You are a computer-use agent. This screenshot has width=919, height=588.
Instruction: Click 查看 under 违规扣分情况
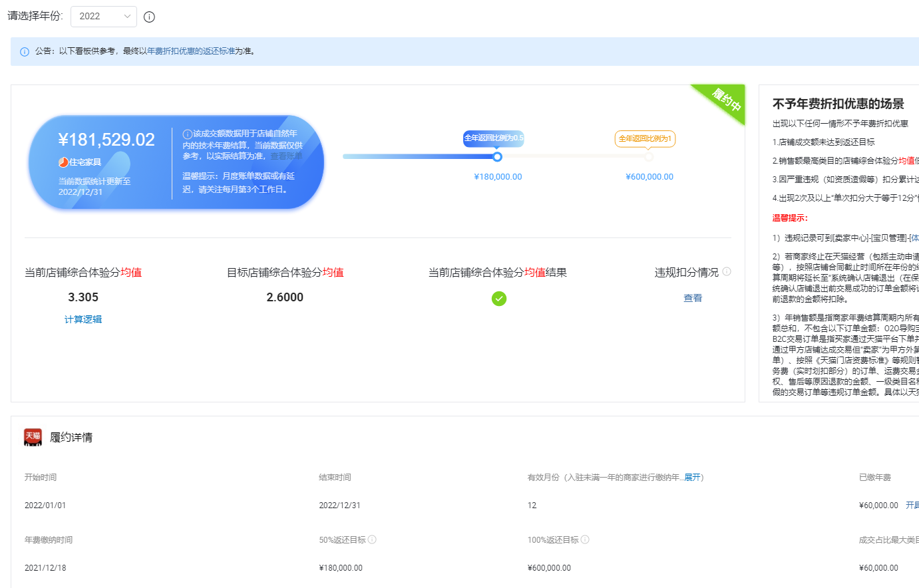point(693,299)
